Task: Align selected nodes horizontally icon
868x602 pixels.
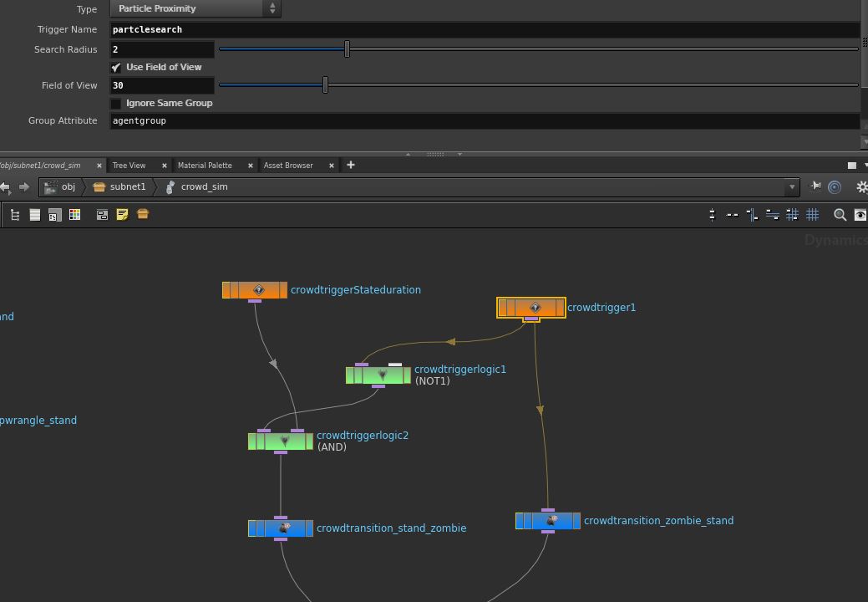Action: tap(733, 215)
